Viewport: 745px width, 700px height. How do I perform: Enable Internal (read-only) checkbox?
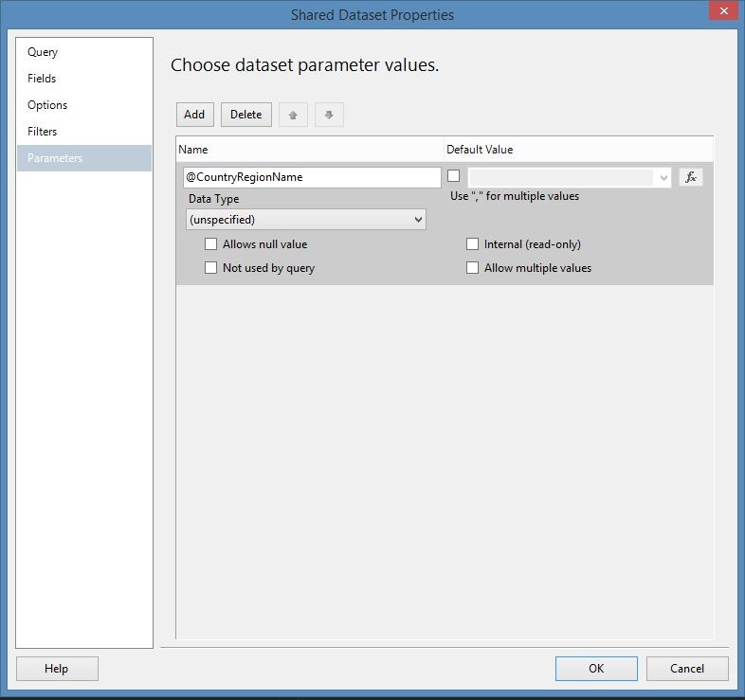pos(473,244)
